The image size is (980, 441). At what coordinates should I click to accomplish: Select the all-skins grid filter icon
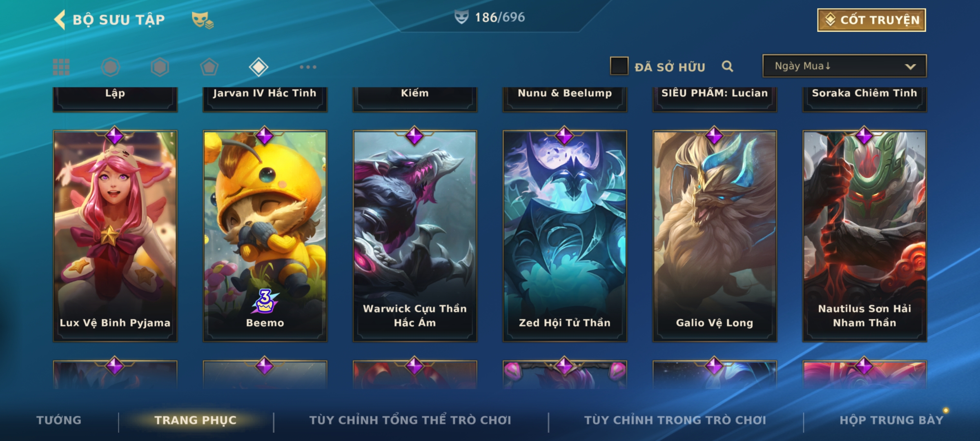[x=61, y=67]
